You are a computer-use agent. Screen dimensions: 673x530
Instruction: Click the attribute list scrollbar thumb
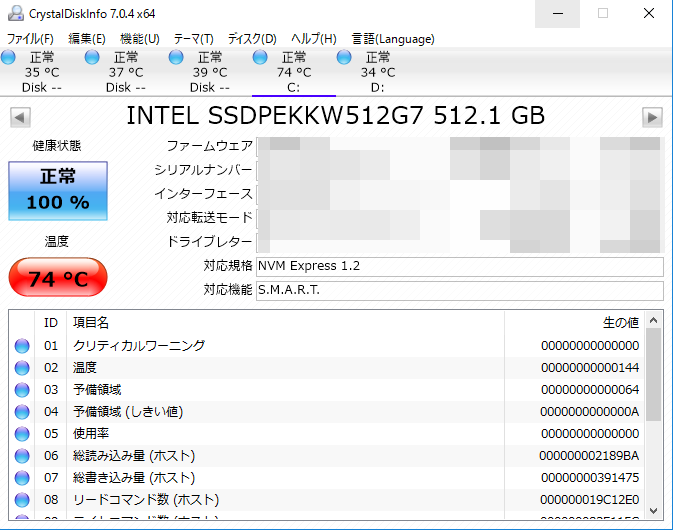coord(654,375)
